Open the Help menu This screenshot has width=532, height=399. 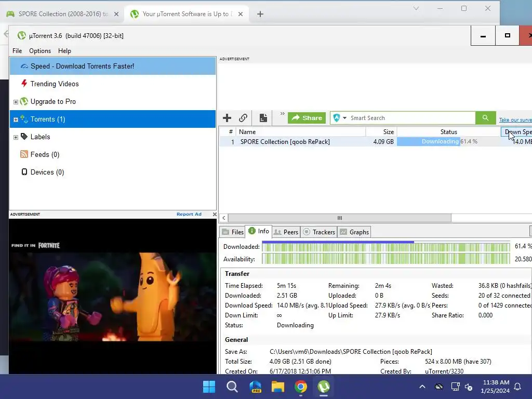point(64,50)
